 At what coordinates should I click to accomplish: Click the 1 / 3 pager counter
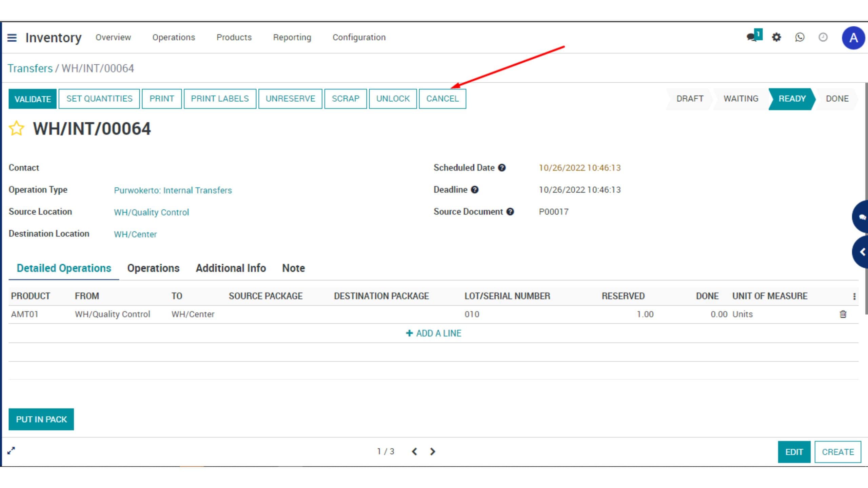click(386, 451)
